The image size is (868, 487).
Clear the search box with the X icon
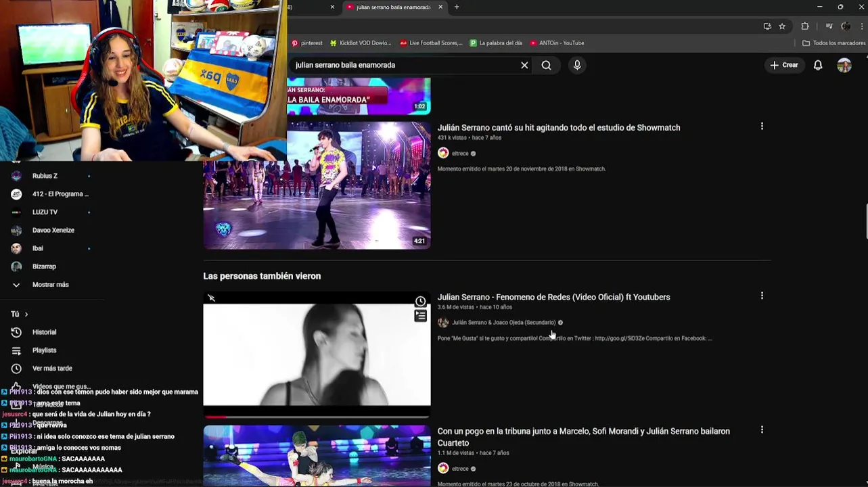point(524,65)
